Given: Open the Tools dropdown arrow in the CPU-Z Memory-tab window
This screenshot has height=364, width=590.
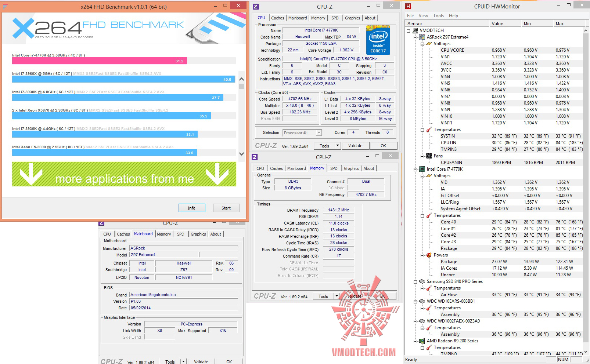Looking at the screenshot, I should point(337,296).
